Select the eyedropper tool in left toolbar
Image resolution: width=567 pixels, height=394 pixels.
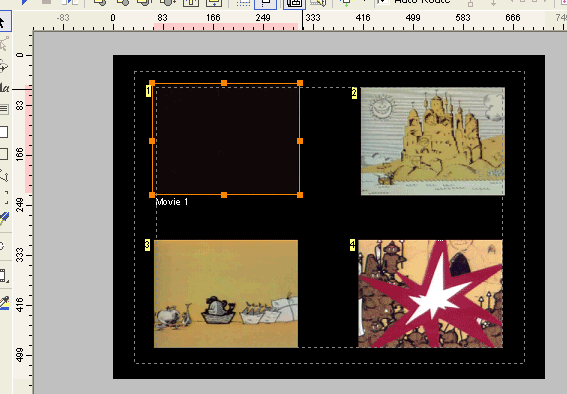(x=4, y=303)
